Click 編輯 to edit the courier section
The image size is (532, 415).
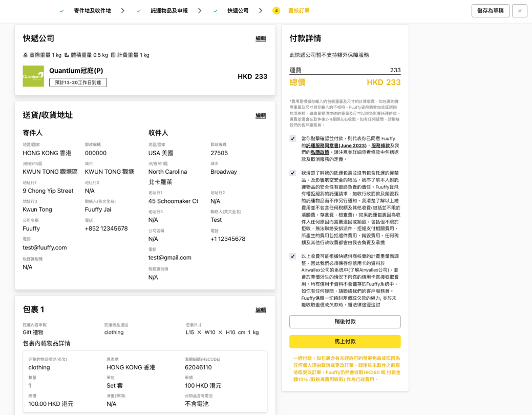click(x=261, y=38)
